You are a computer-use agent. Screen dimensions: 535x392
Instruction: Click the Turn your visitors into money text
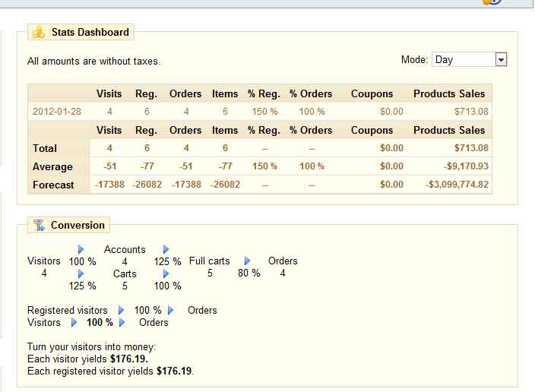click(91, 347)
